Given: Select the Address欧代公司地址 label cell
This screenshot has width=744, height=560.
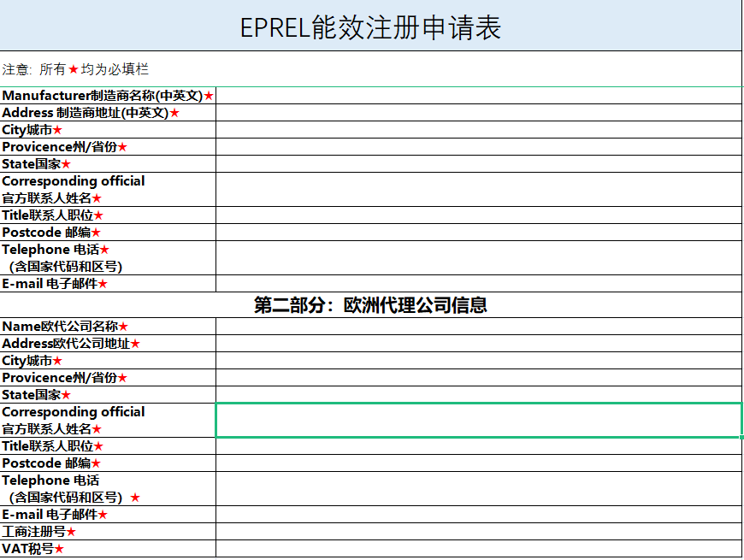Looking at the screenshot, I should (108, 344).
